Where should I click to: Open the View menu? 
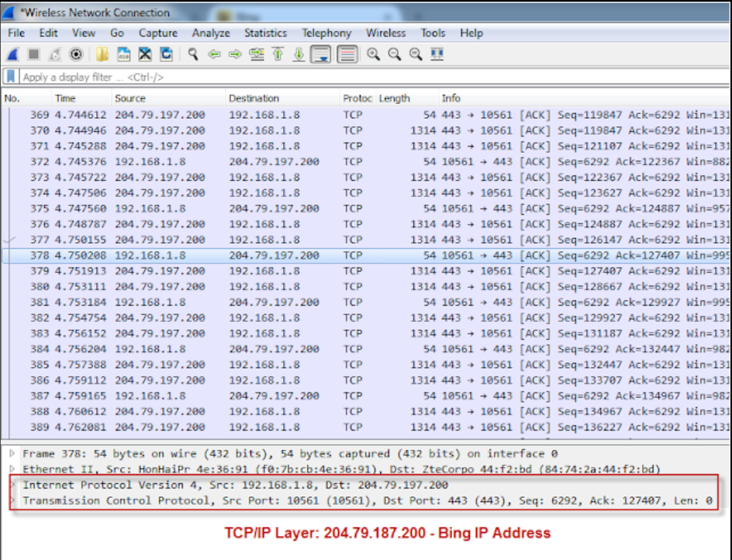[x=84, y=33]
